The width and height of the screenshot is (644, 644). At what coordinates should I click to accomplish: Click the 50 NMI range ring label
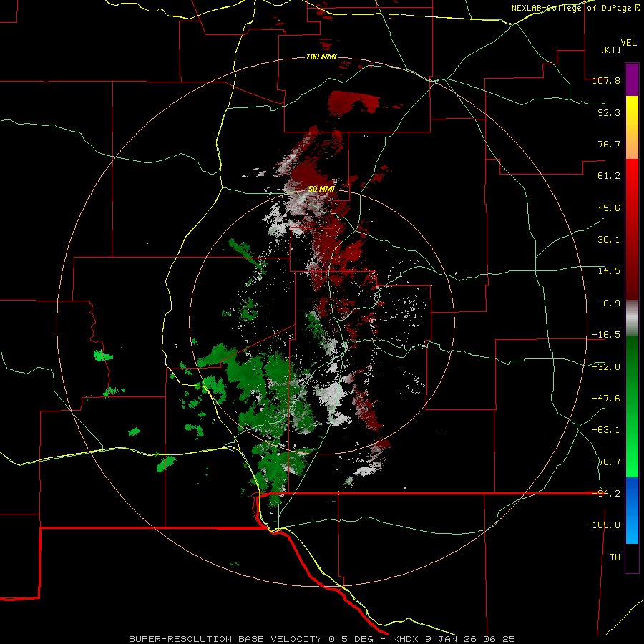point(321,190)
